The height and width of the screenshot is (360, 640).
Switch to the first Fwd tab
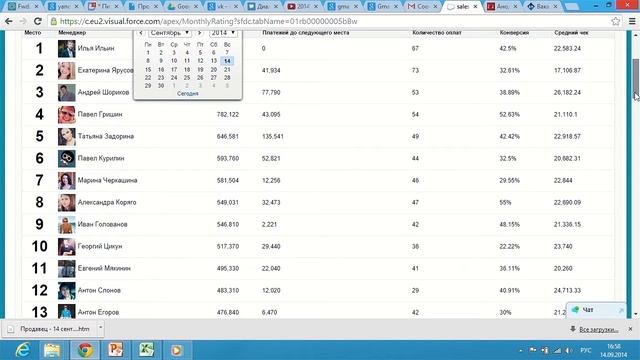coord(23,7)
